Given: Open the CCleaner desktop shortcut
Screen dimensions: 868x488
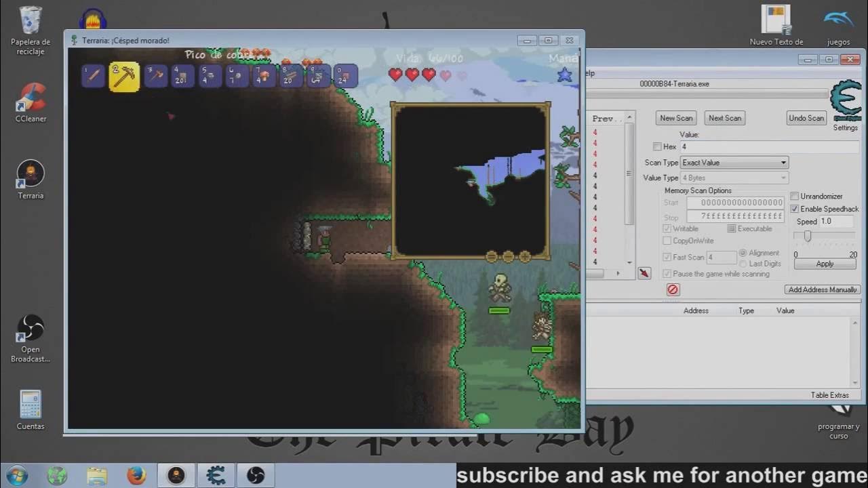Looking at the screenshot, I should (31, 102).
